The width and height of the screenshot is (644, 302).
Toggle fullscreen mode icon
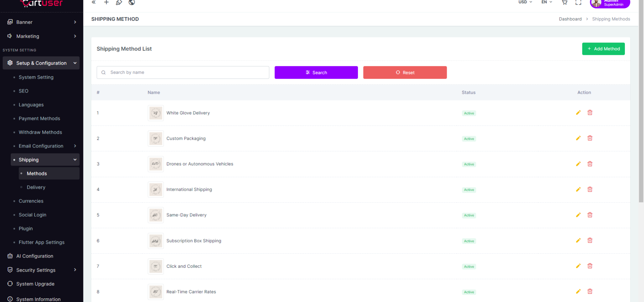tap(578, 2)
